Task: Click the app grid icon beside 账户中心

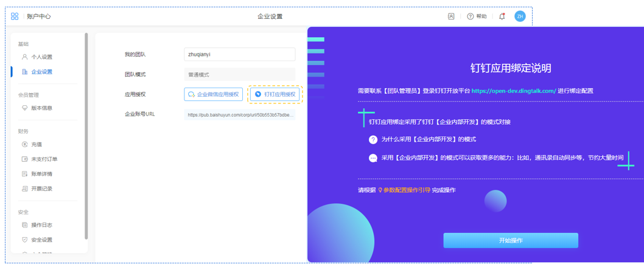Action: point(15,16)
